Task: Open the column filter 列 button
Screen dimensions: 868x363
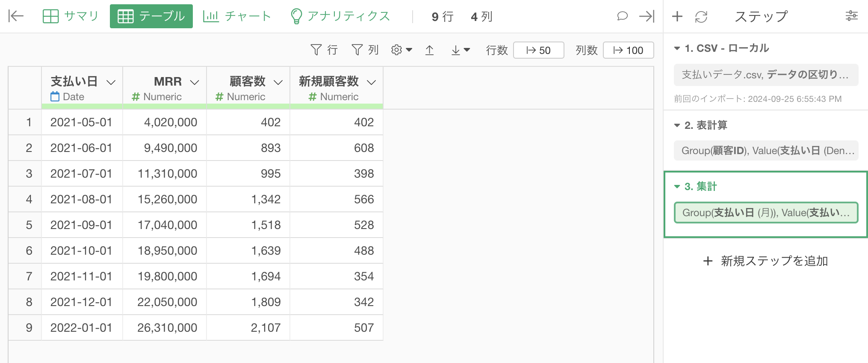Action: click(365, 50)
